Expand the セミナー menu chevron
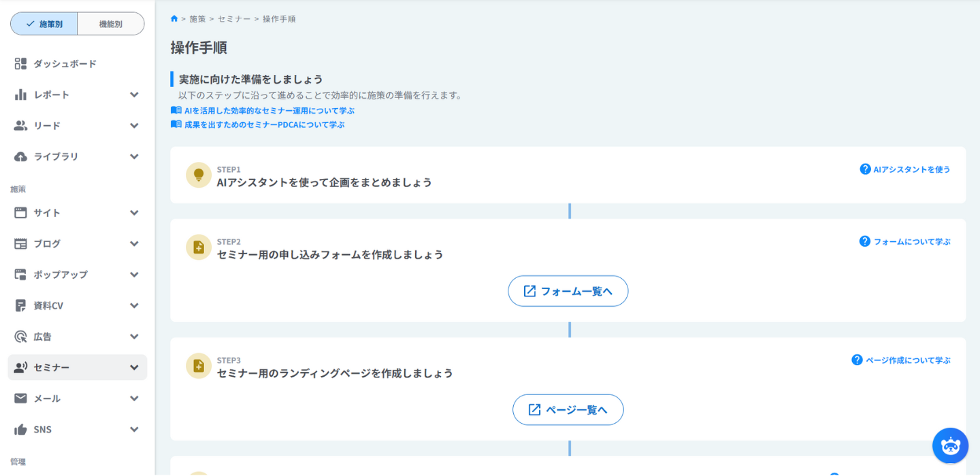 pyautogui.click(x=134, y=367)
